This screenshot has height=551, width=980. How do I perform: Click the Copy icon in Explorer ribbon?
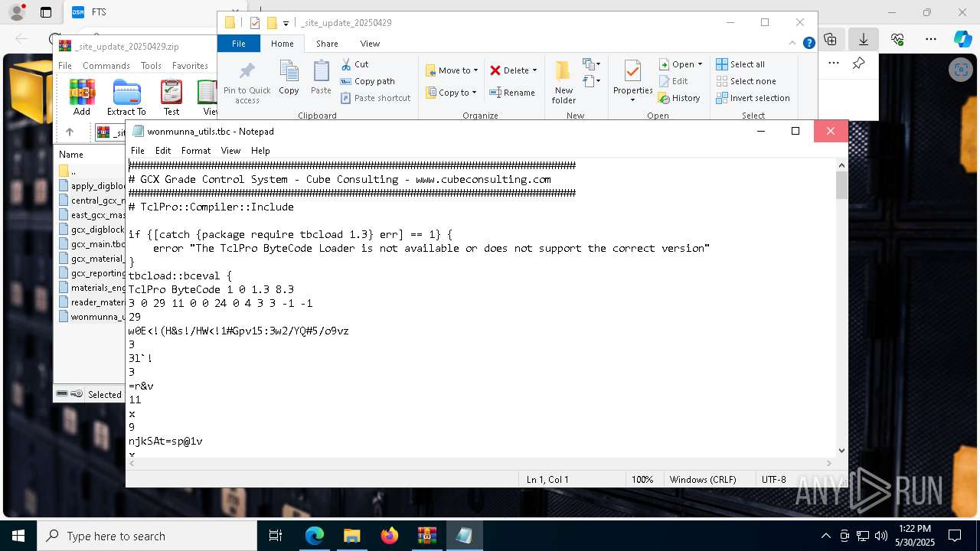[289, 77]
